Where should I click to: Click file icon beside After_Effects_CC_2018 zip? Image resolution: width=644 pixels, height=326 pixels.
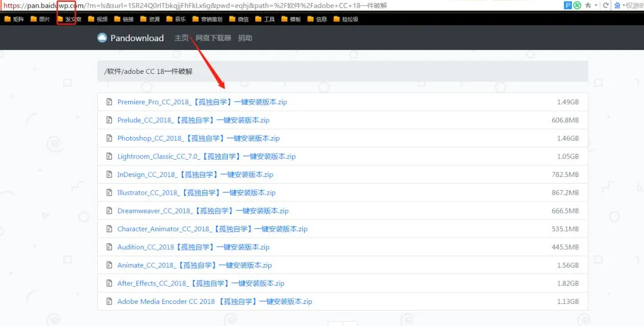[x=109, y=283]
